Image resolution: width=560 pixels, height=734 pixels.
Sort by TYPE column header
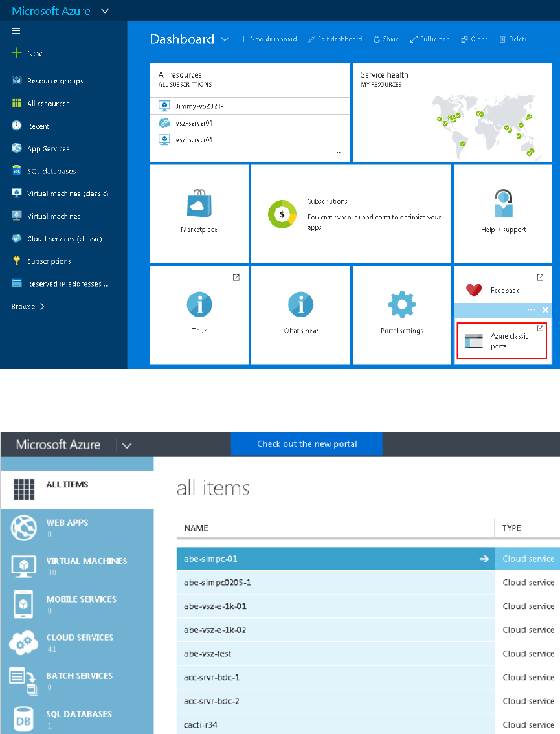[x=512, y=528]
